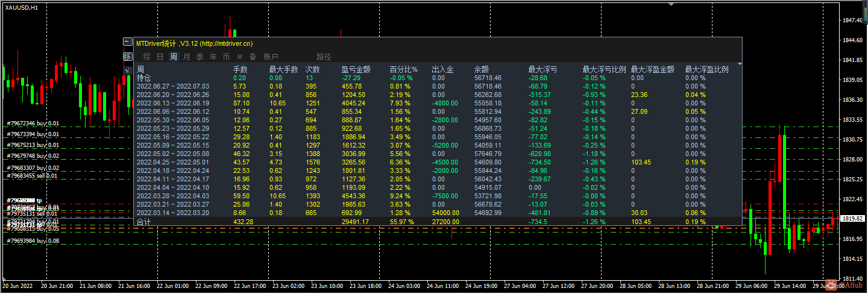
Task: Click the 移 move-panel button
Action: 127,57
